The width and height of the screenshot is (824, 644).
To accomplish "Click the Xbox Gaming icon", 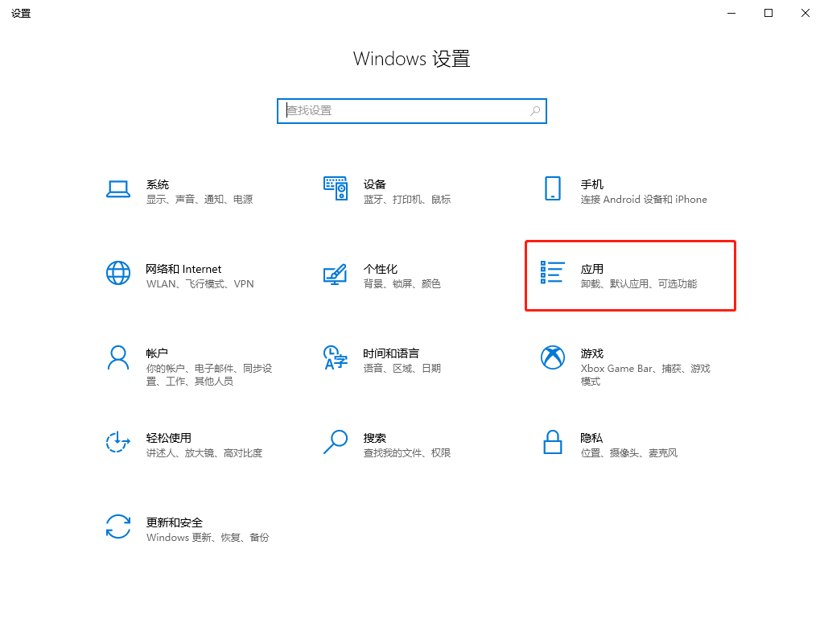I will (552, 357).
